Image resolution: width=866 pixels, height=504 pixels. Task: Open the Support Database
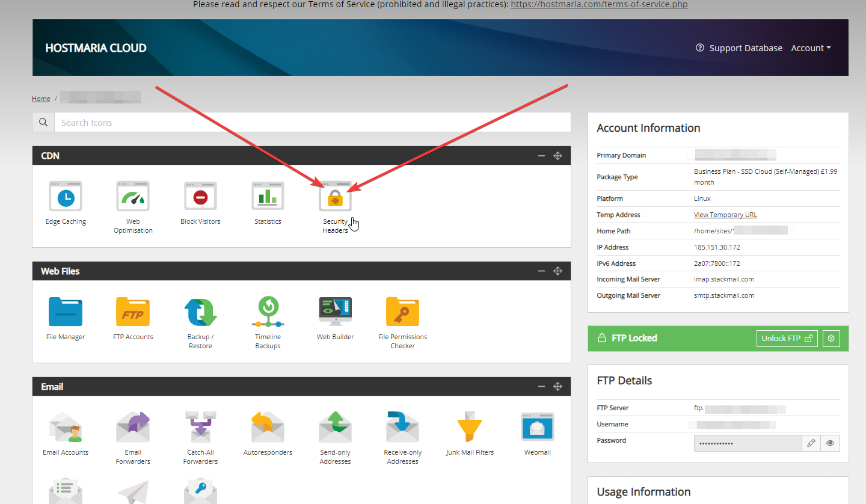pyautogui.click(x=746, y=48)
